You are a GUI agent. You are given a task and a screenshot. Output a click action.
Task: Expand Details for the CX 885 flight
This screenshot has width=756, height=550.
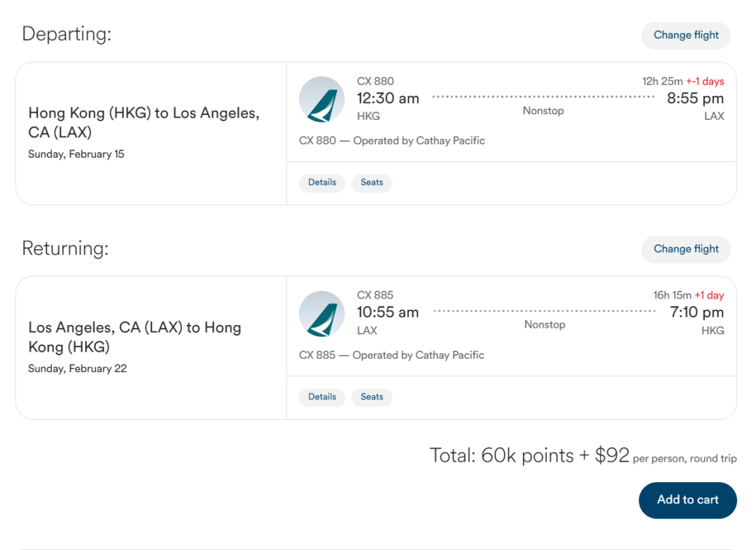(322, 397)
